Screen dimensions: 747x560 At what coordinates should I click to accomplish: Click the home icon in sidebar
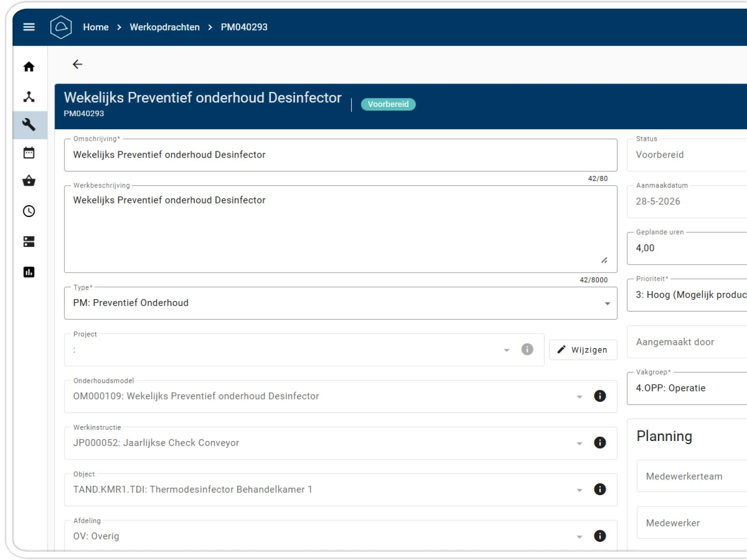[29, 67]
